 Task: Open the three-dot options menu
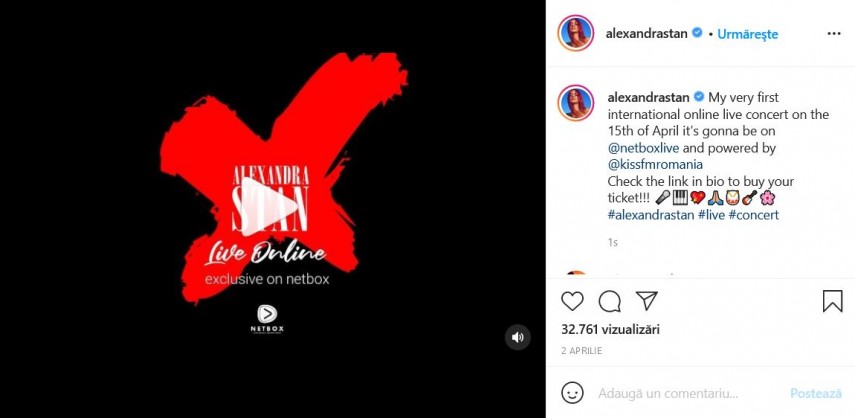(x=834, y=34)
